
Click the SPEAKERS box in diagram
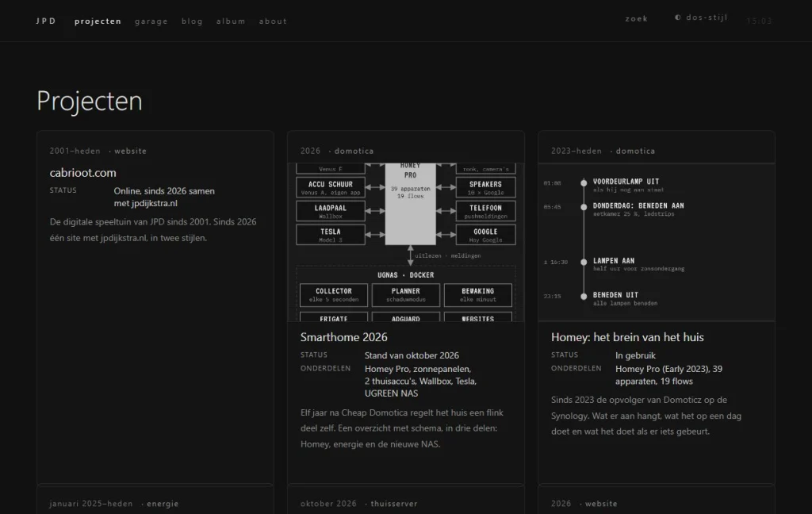[x=486, y=187]
